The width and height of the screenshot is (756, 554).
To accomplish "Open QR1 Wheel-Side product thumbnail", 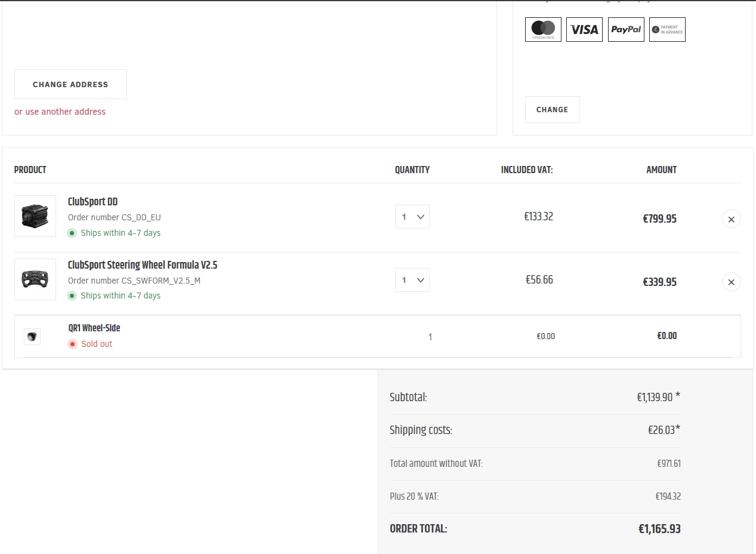I will [32, 337].
